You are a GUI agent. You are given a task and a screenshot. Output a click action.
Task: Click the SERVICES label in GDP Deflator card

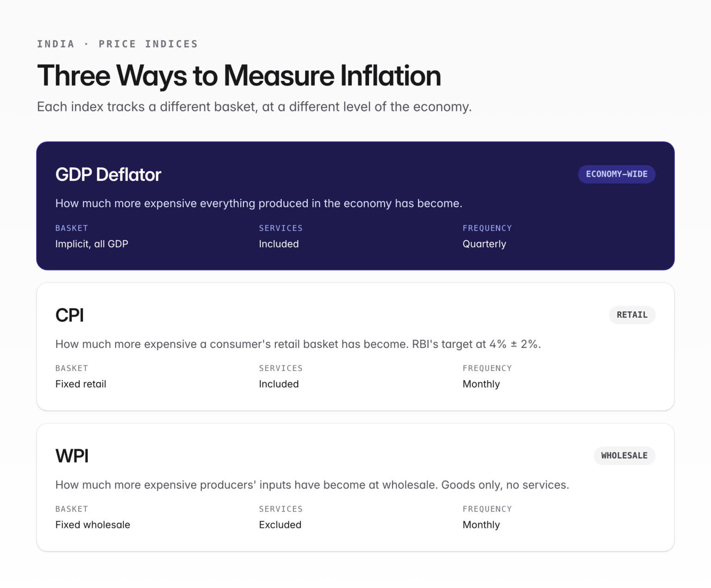(281, 228)
